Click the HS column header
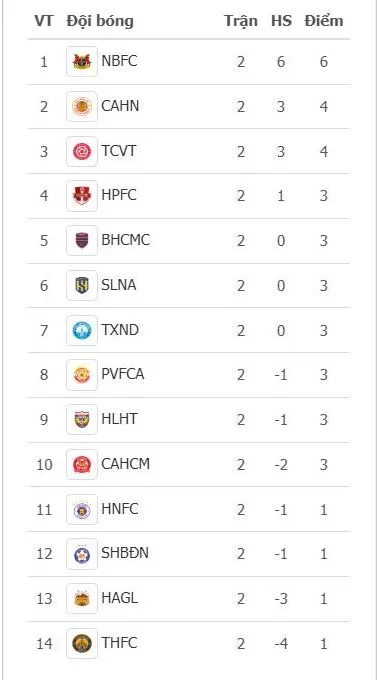The image size is (377, 680). (x=282, y=21)
